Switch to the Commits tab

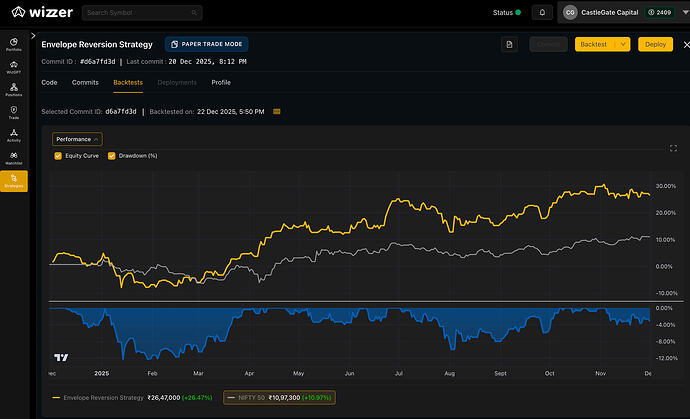tap(85, 82)
